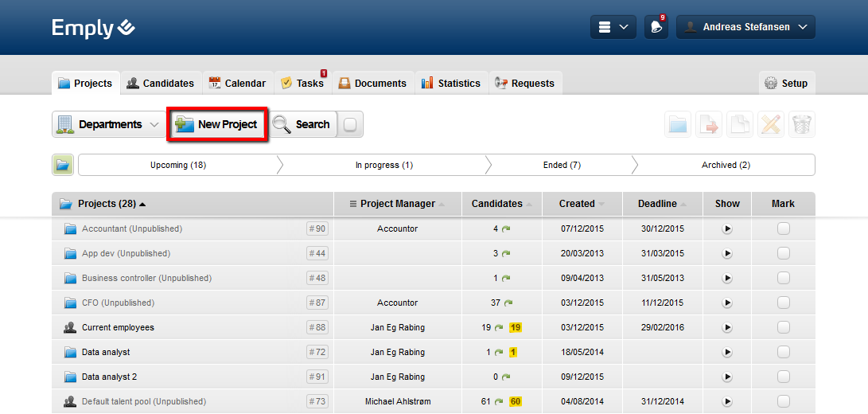Image resolution: width=868 pixels, height=414 pixels.
Task: Switch to the Candidates tab
Action: 160,83
